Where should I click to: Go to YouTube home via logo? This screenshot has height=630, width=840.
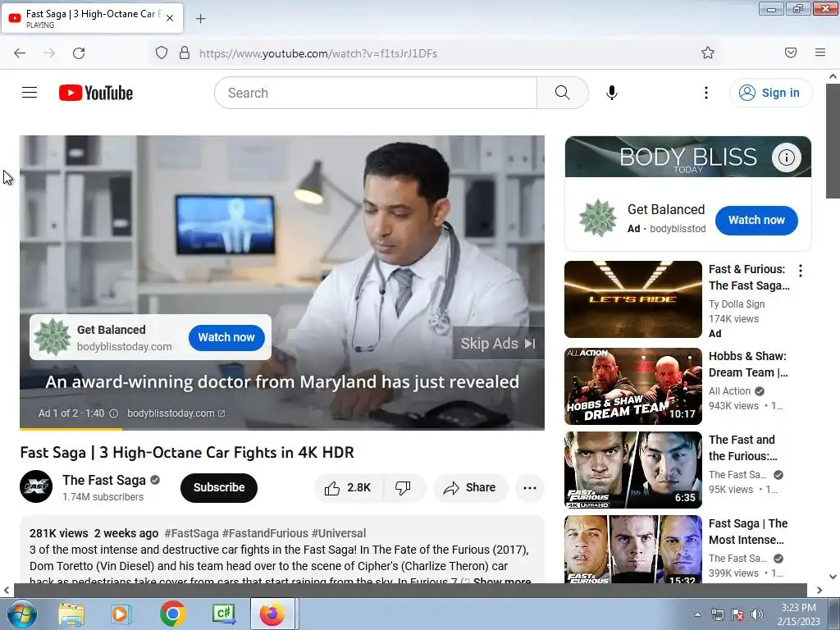pos(96,93)
